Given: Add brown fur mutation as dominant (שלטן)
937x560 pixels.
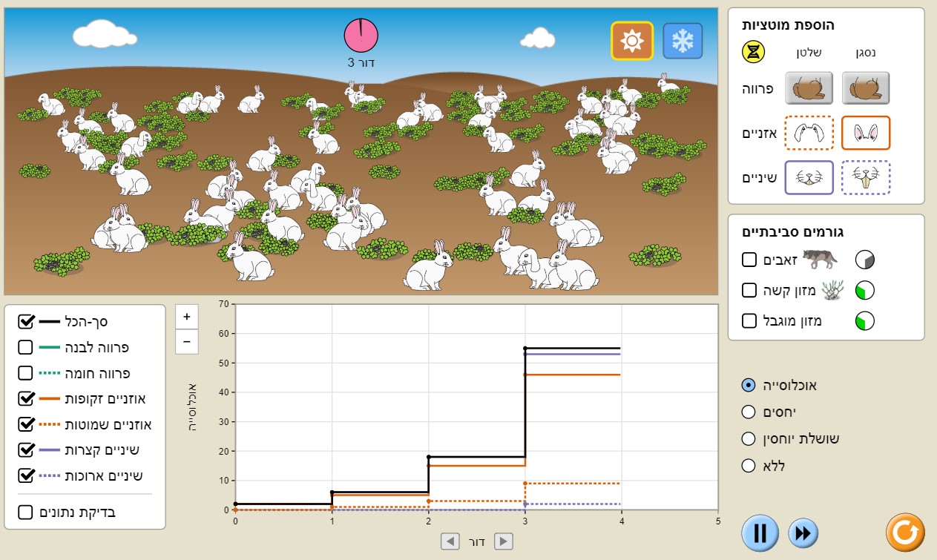Looking at the screenshot, I should point(809,88).
